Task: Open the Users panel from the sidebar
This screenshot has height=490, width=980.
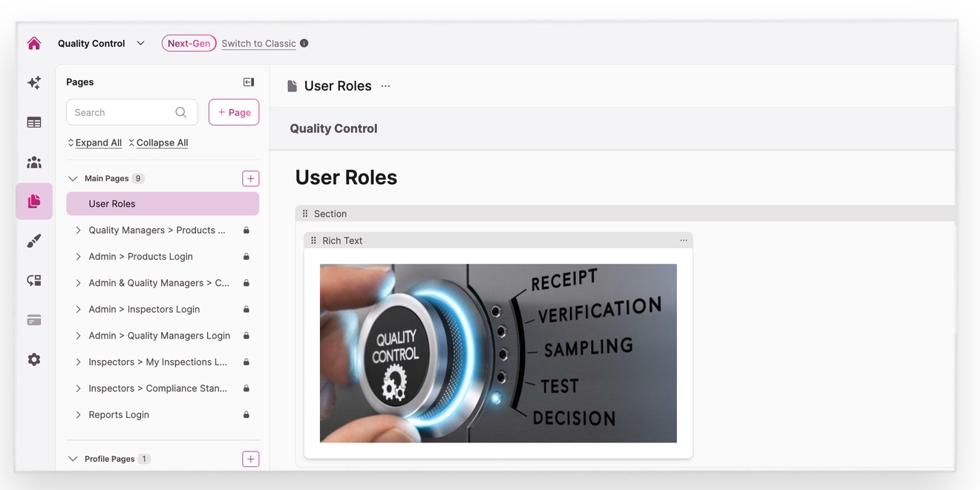Action: point(33,161)
